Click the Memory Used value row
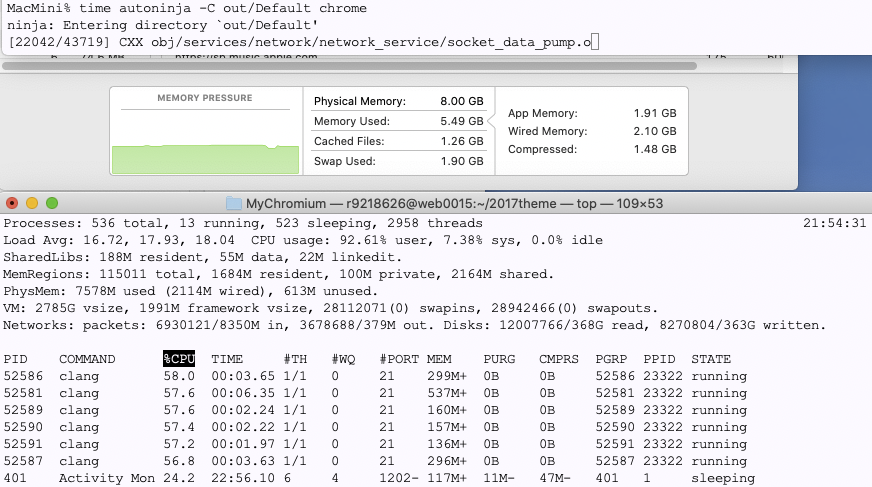This screenshot has width=872, height=487. (398, 121)
